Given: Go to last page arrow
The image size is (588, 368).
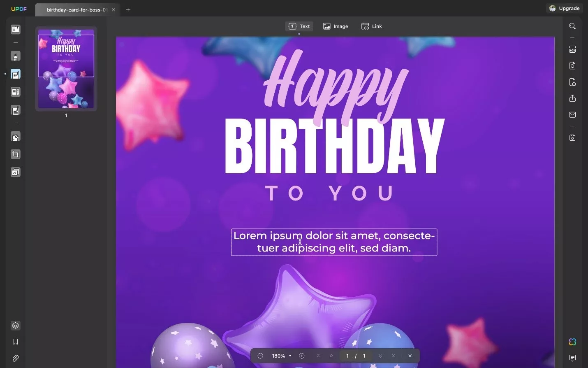Looking at the screenshot, I should pyautogui.click(x=394, y=356).
